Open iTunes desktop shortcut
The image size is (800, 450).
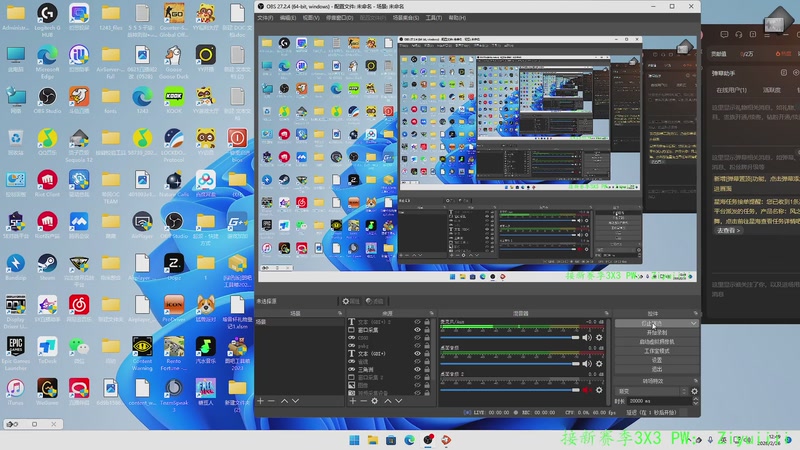point(15,392)
